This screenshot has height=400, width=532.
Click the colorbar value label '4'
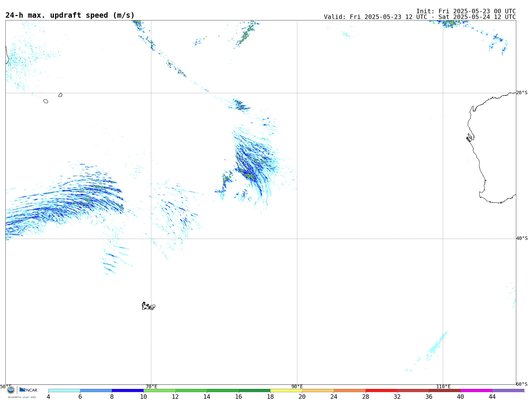(x=49, y=397)
